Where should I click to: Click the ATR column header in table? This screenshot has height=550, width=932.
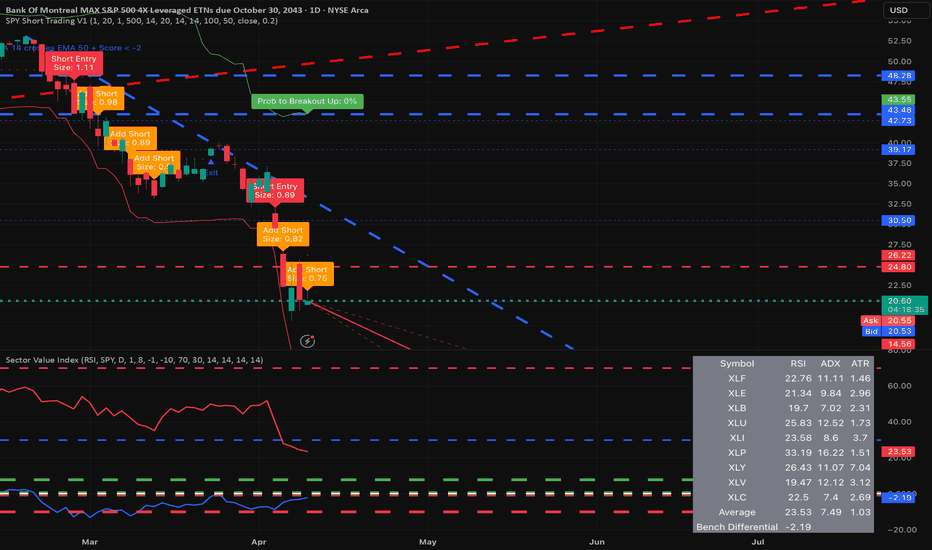860,363
